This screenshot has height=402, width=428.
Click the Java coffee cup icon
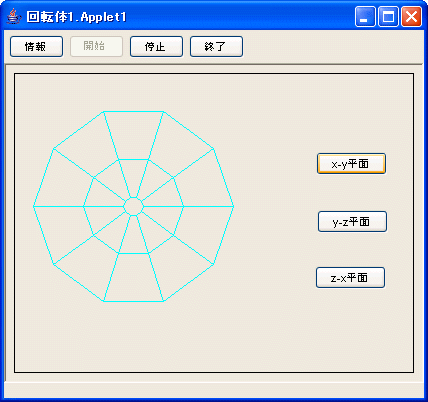tap(13, 16)
